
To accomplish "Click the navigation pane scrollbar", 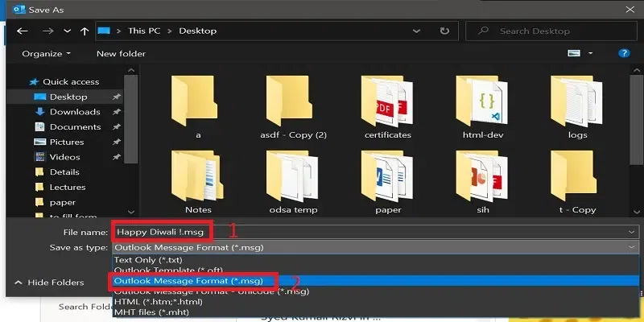I will pos(131,119).
